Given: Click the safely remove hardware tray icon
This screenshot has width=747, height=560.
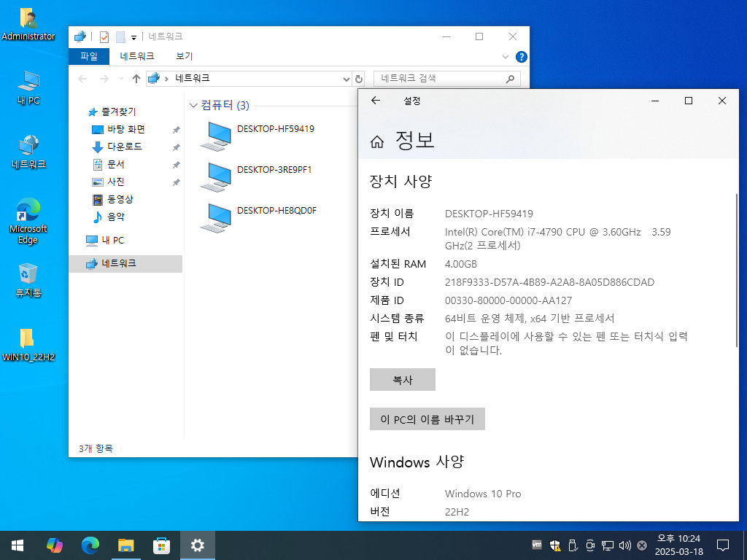Looking at the screenshot, I should pyautogui.click(x=573, y=545).
